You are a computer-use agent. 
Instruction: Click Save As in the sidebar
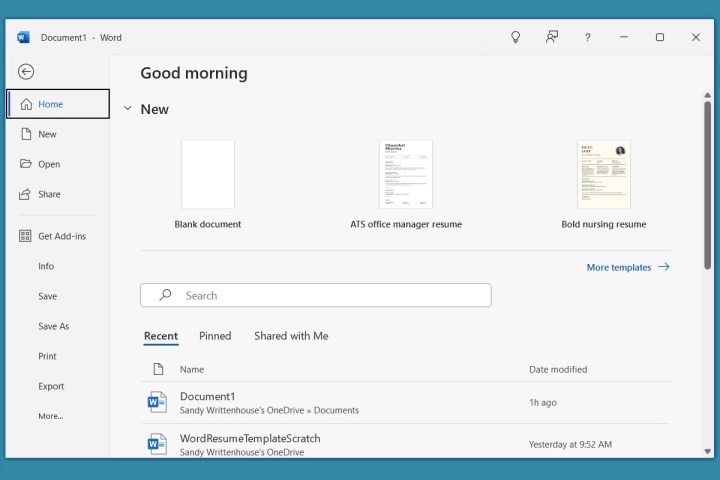[x=53, y=326]
